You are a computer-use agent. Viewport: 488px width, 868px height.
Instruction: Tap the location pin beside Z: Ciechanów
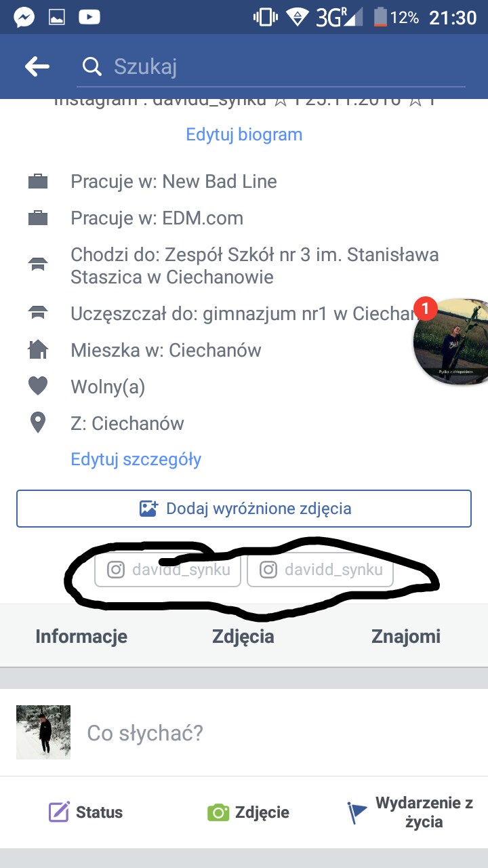pyautogui.click(x=38, y=423)
